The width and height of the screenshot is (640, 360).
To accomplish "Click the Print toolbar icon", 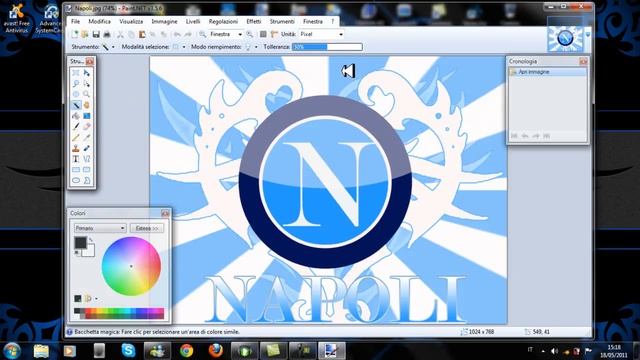I will point(107,34).
